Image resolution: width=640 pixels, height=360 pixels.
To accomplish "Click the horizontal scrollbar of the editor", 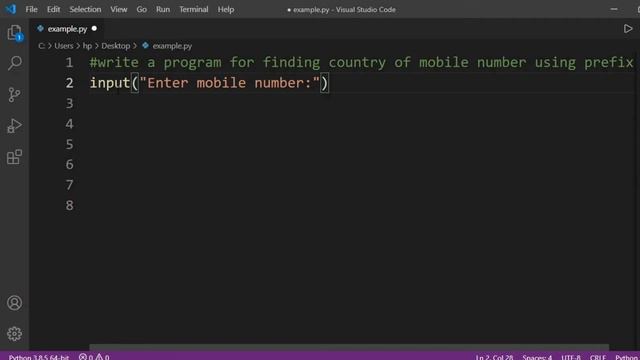I will [349, 347].
